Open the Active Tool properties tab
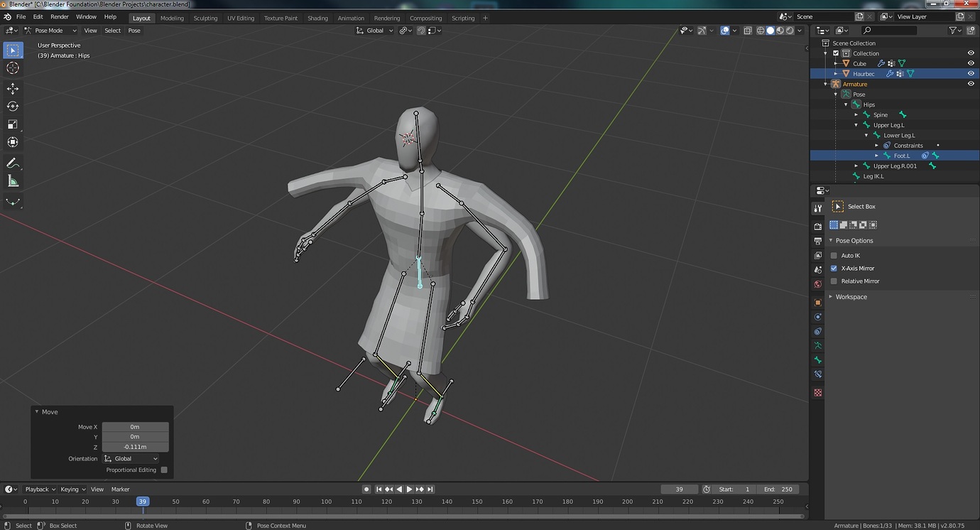The width and height of the screenshot is (980, 530). 818,207
